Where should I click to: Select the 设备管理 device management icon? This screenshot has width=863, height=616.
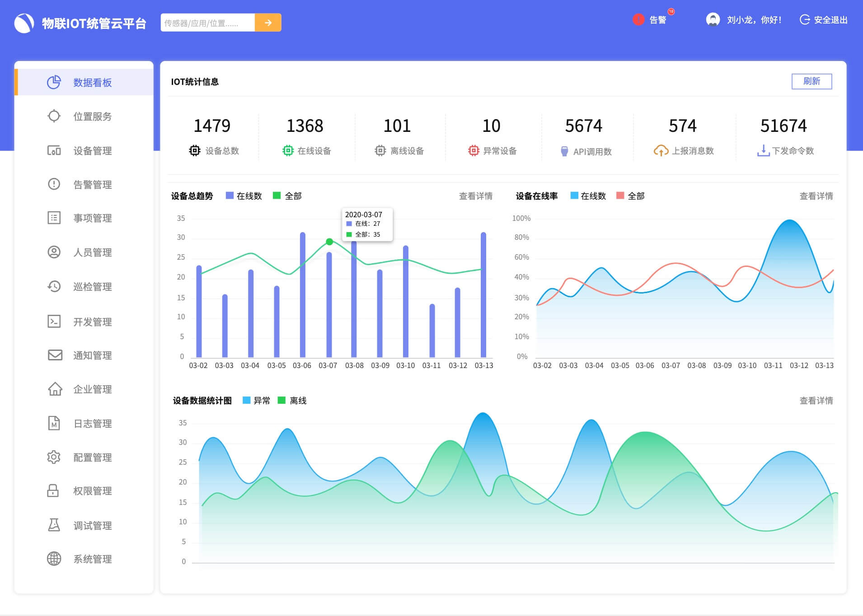[x=54, y=150]
